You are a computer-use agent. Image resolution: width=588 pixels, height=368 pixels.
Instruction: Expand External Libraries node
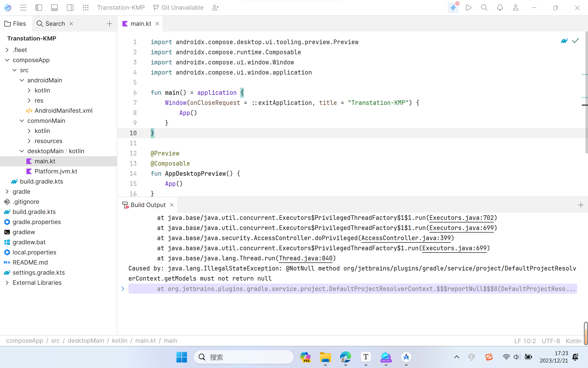click(7, 283)
